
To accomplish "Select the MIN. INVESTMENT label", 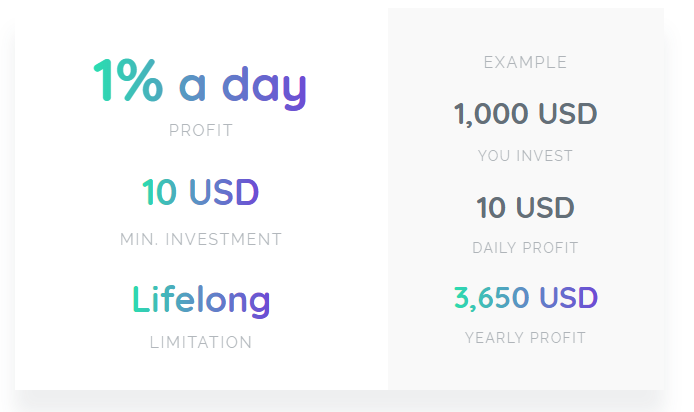I will pyautogui.click(x=201, y=239).
